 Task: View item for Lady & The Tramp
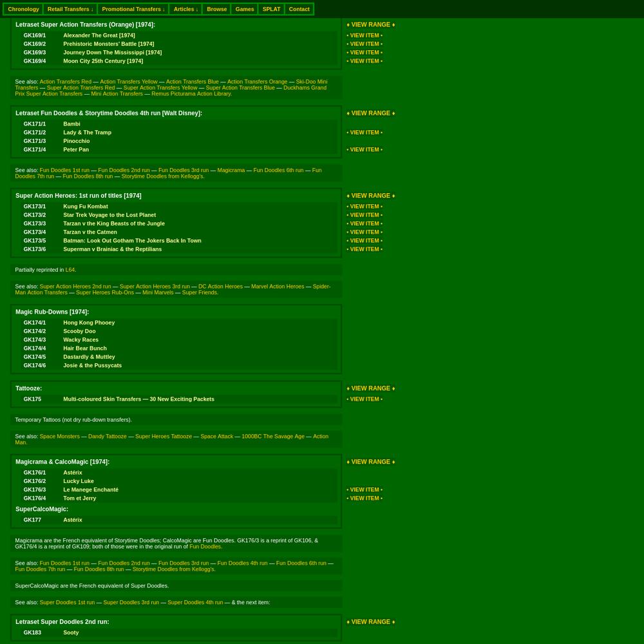[365, 133]
